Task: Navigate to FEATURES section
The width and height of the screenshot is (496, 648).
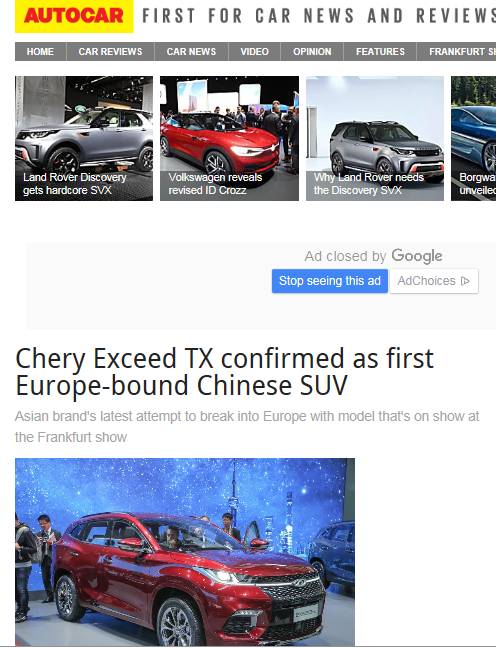Action: (x=380, y=52)
